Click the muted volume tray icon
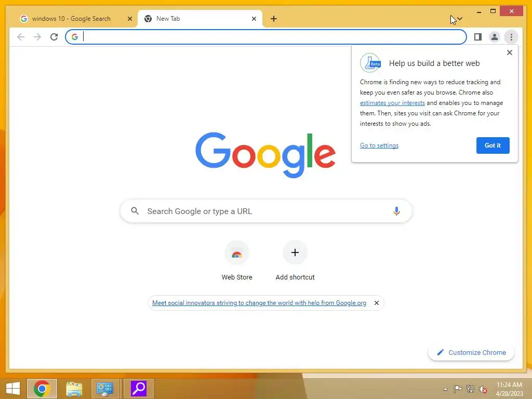Image resolution: width=532 pixels, height=399 pixels. pos(483,390)
